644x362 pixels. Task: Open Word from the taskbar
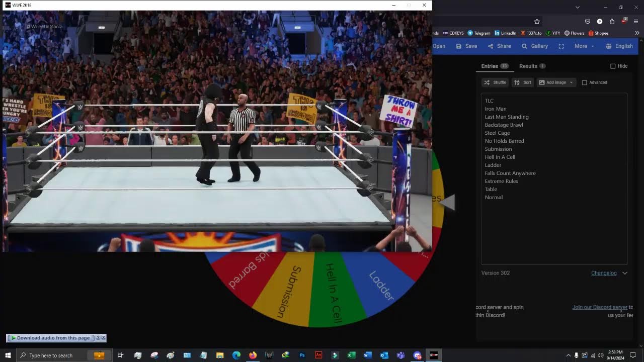point(368,355)
